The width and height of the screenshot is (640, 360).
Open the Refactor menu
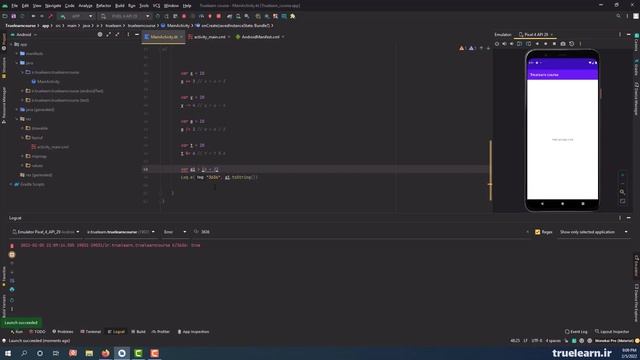103,6
